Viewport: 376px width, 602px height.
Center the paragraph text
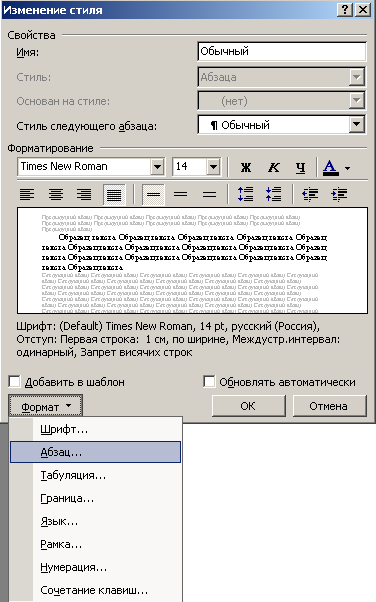click(56, 194)
